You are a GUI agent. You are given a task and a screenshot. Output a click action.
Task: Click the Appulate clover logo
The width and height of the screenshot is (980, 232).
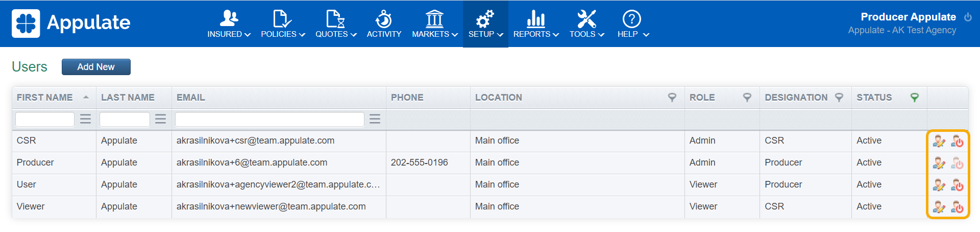[x=26, y=24]
